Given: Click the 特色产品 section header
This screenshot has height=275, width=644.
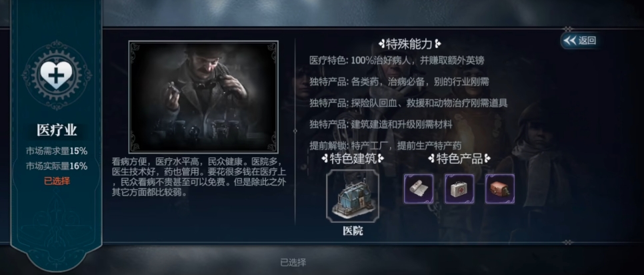Looking at the screenshot, I should (459, 159).
